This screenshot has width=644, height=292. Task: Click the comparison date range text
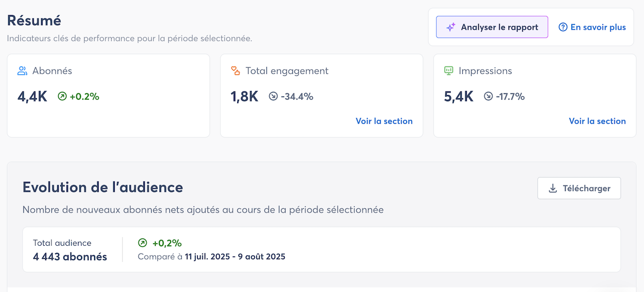pyautogui.click(x=235, y=257)
